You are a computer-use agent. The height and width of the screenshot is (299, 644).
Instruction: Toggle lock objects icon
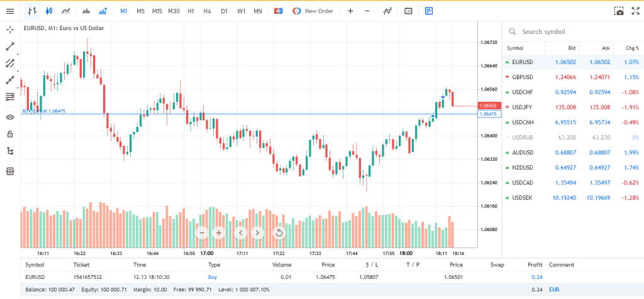[10, 134]
